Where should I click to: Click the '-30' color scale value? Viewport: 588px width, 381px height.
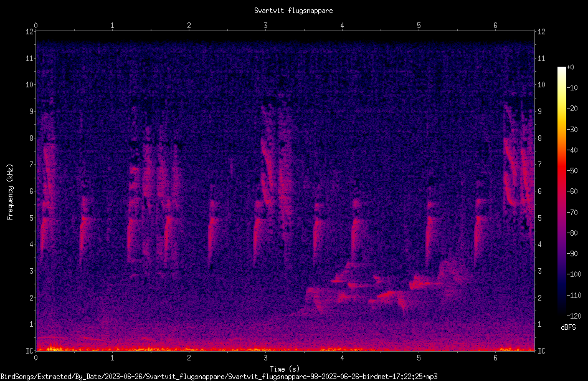point(572,130)
